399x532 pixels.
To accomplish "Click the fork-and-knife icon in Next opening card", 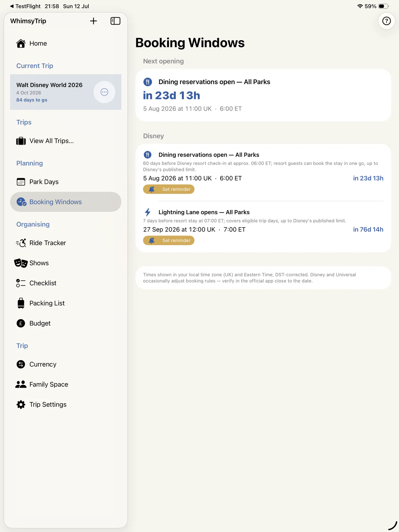I will point(148,82).
